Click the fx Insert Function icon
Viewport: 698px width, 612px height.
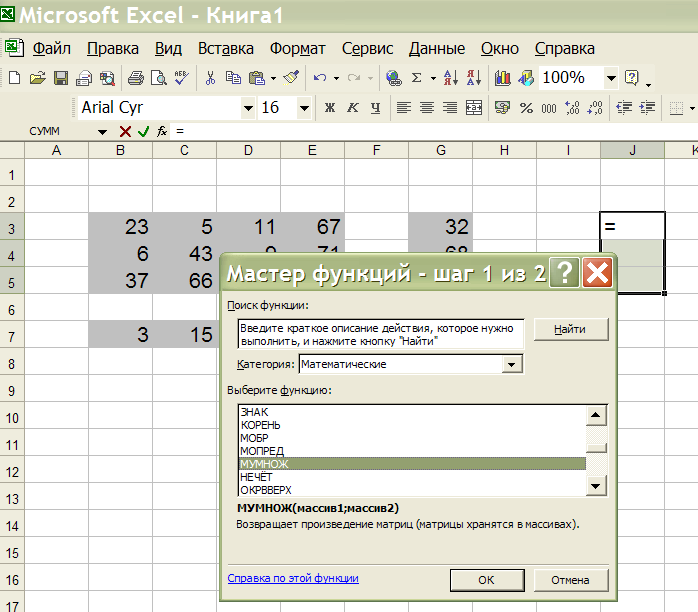click(162, 131)
